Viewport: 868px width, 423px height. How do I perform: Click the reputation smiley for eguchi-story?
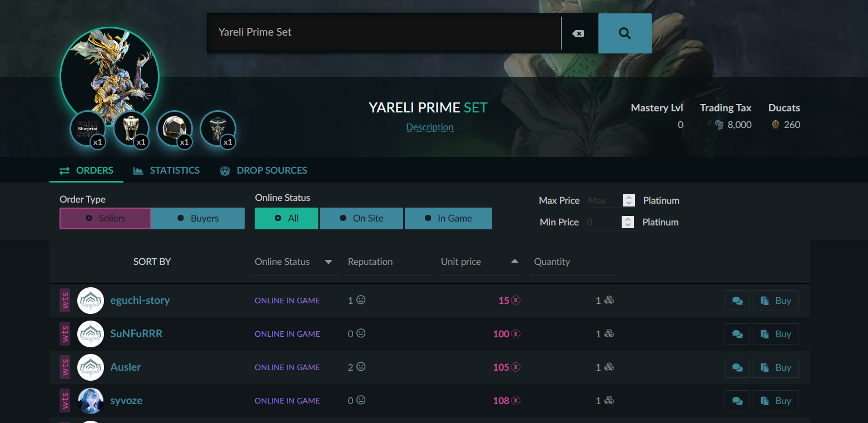point(361,300)
